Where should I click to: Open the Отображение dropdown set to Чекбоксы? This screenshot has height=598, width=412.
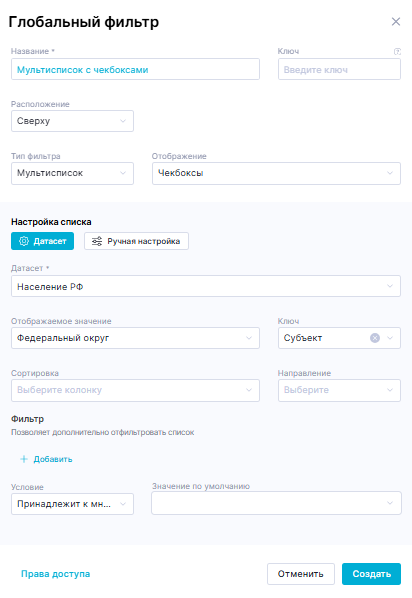pyautogui.click(x=276, y=173)
